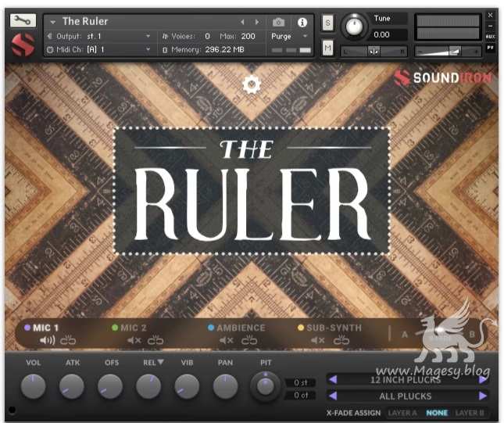Unmute MIC 2 speaker icon
The width and height of the screenshot is (504, 423).
tap(134, 340)
